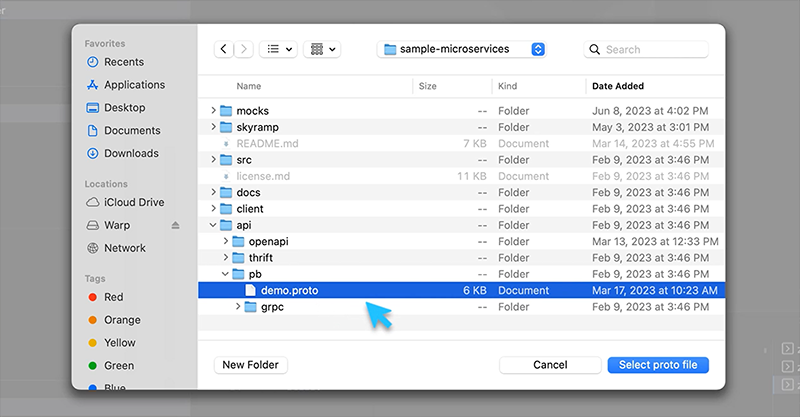The image size is (800, 417).
Task: Select the docs folder icon
Action: tap(226, 192)
